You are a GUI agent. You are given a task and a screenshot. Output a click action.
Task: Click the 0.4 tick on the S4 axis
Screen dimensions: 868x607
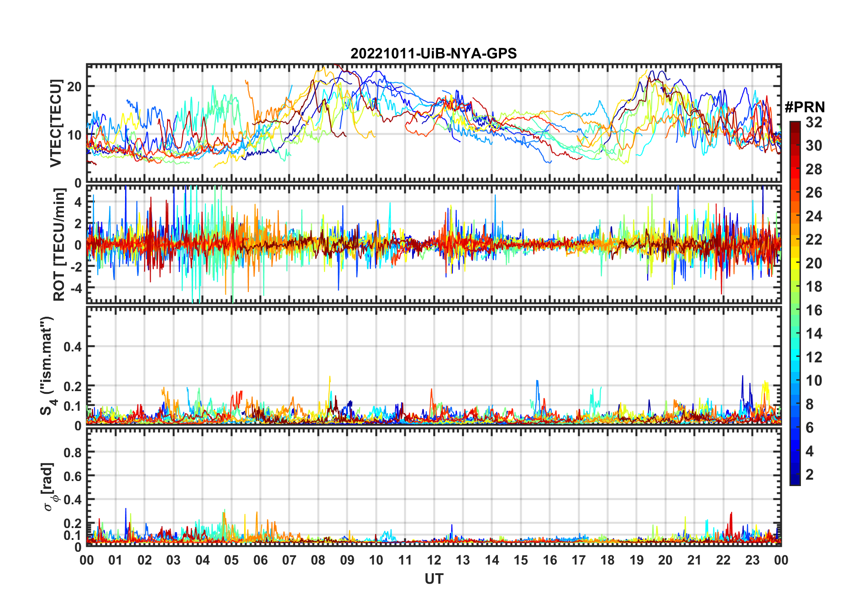click(73, 347)
